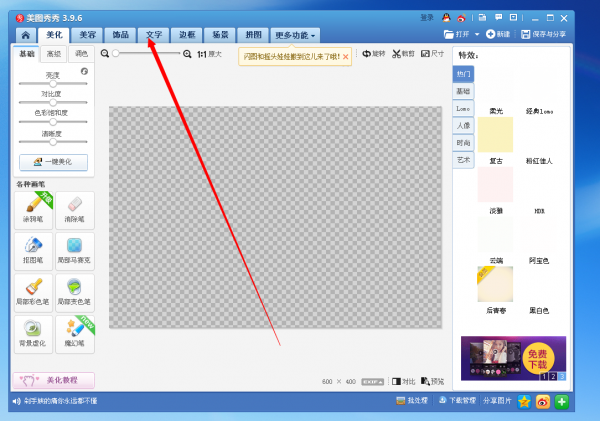Click the 打开 open button
Image resolution: width=600 pixels, height=421 pixels.
click(457, 34)
